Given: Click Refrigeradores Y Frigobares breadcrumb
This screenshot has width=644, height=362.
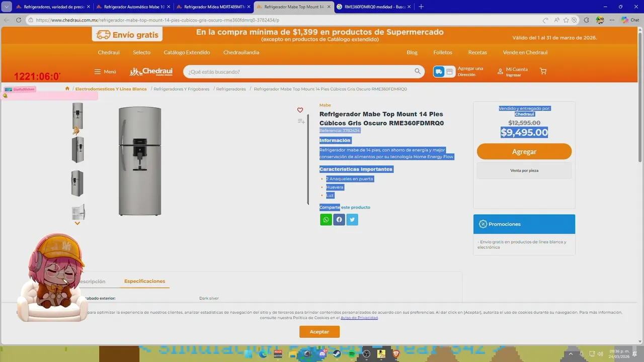Looking at the screenshot, I should pos(182,89).
